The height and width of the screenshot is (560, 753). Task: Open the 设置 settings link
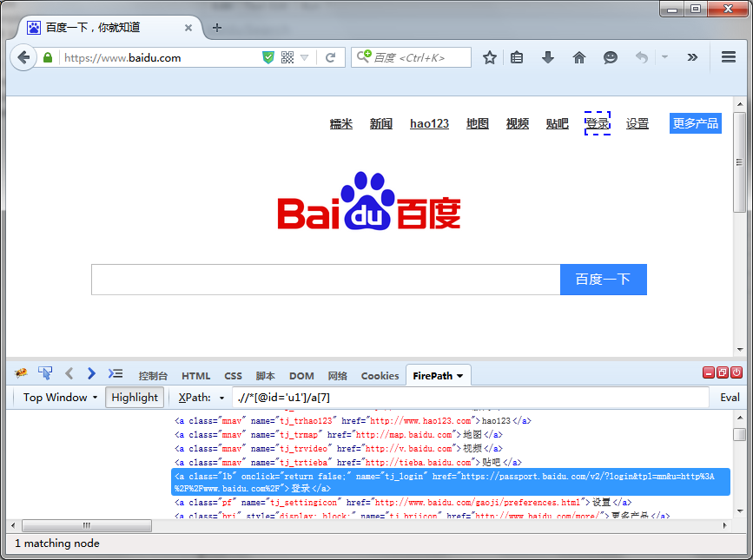pyautogui.click(x=637, y=124)
